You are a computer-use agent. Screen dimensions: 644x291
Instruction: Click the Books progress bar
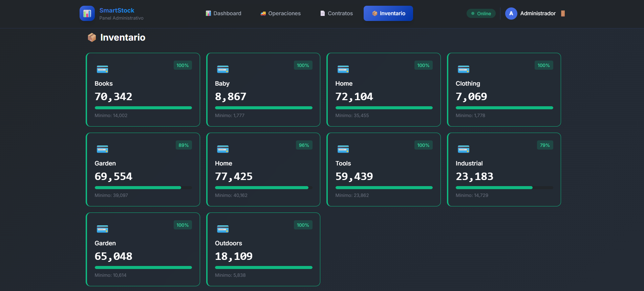pos(143,108)
